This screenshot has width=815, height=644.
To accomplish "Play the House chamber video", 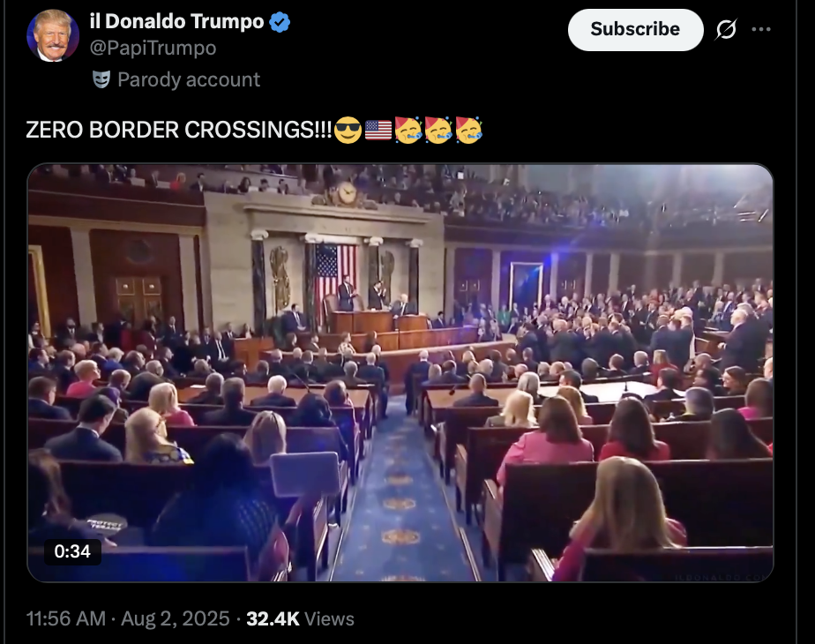I will click(400, 372).
